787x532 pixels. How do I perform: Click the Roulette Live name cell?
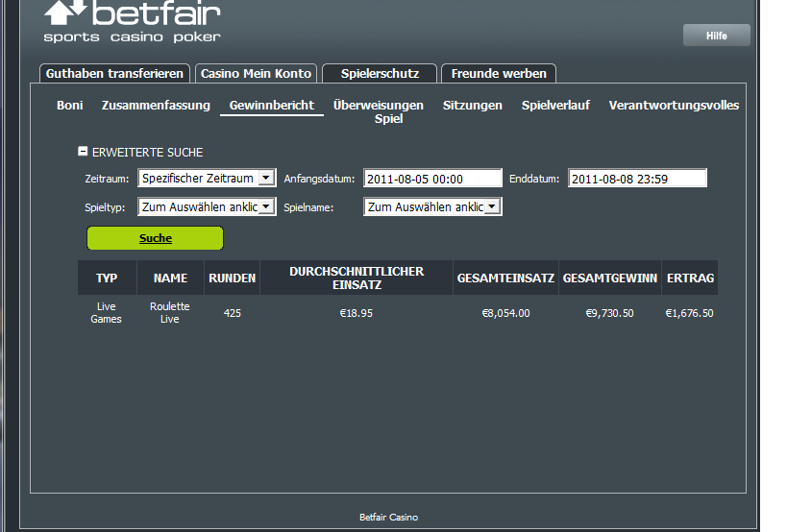click(x=170, y=312)
